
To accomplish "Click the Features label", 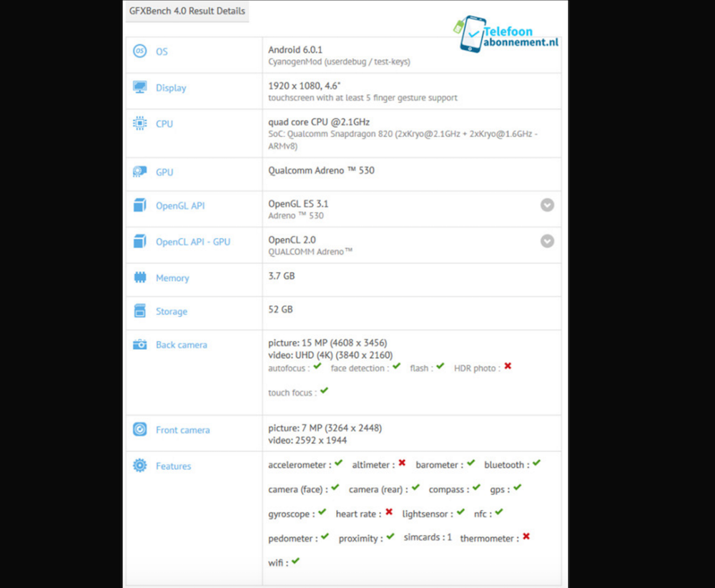I will (174, 466).
